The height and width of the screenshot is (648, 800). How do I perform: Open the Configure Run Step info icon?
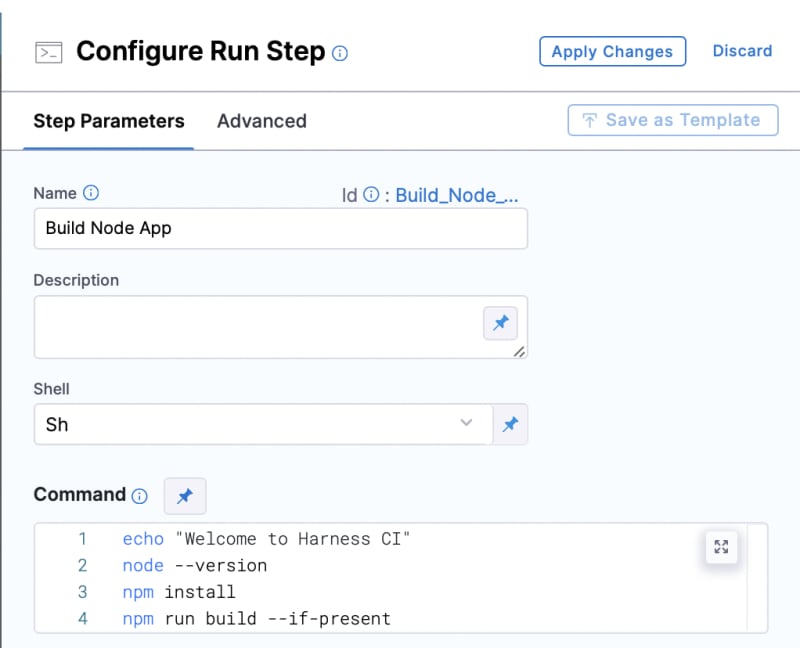click(x=340, y=53)
